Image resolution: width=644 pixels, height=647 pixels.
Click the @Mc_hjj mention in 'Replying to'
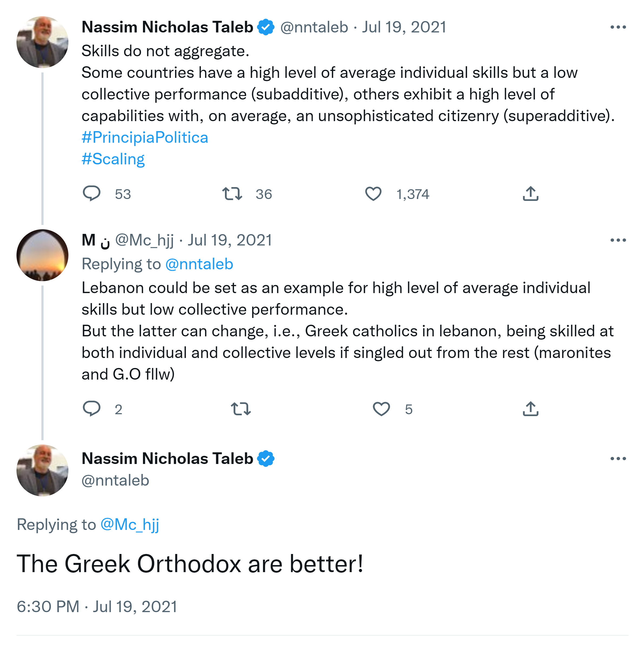(x=130, y=525)
